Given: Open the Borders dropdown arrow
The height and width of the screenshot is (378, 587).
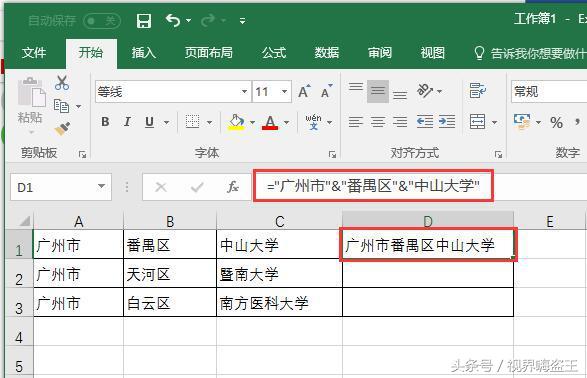Looking at the screenshot, I should click(x=209, y=122).
